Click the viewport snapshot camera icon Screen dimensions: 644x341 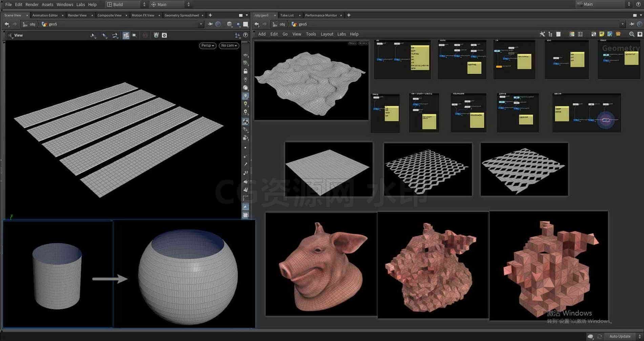(x=156, y=35)
